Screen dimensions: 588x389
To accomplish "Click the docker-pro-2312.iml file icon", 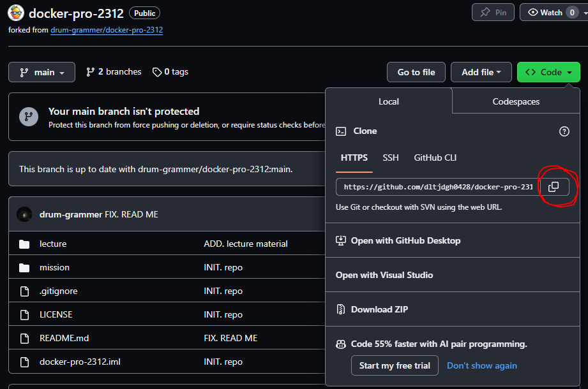I will pyautogui.click(x=24, y=362).
